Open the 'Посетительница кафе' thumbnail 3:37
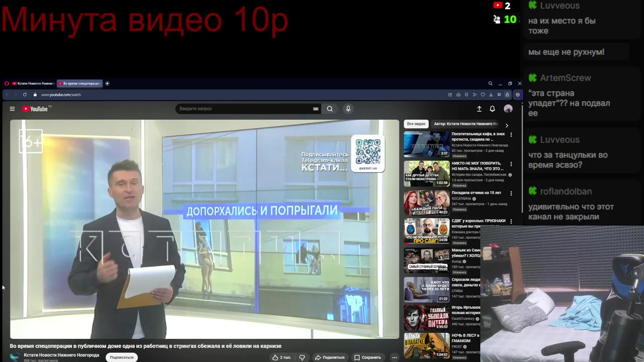This screenshot has height=362, width=644. click(427, 144)
